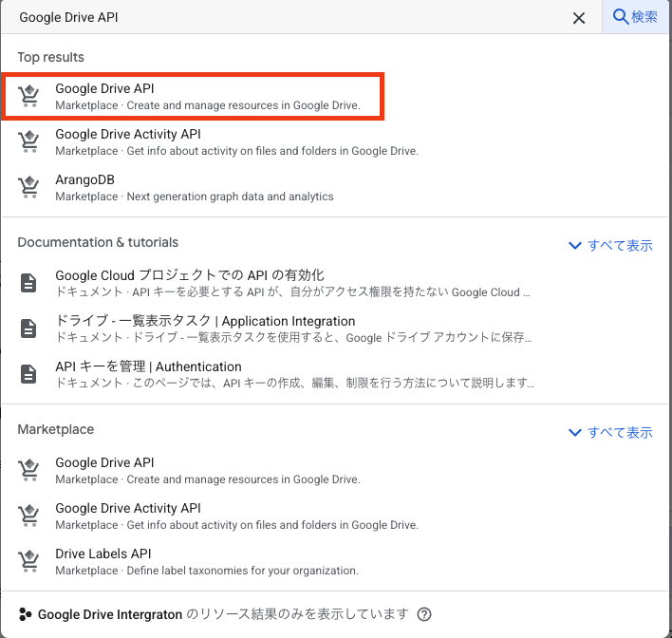
Task: Click the Google Drive Intergraton project icon
Action: (x=26, y=614)
